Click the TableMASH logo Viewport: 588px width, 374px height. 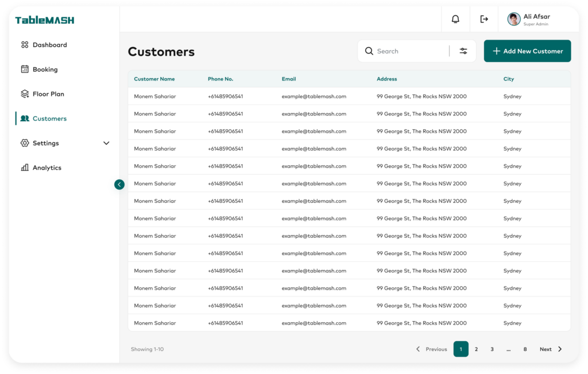[x=45, y=20]
